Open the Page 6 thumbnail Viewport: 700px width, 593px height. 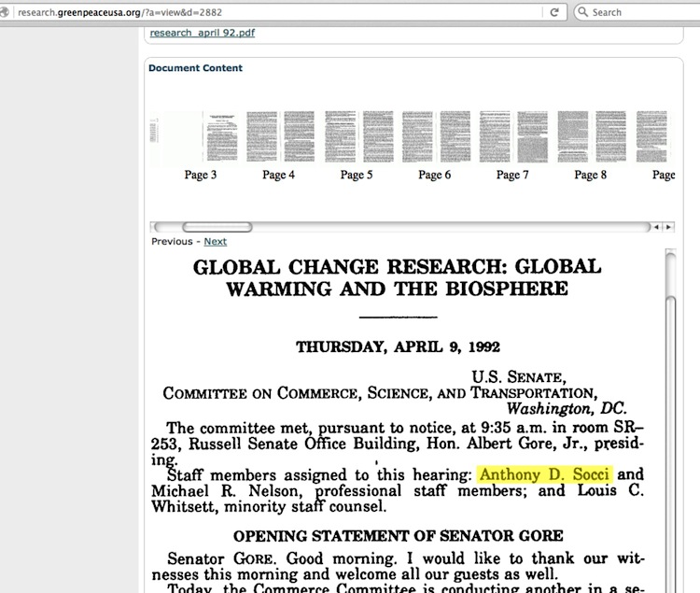[x=436, y=139]
